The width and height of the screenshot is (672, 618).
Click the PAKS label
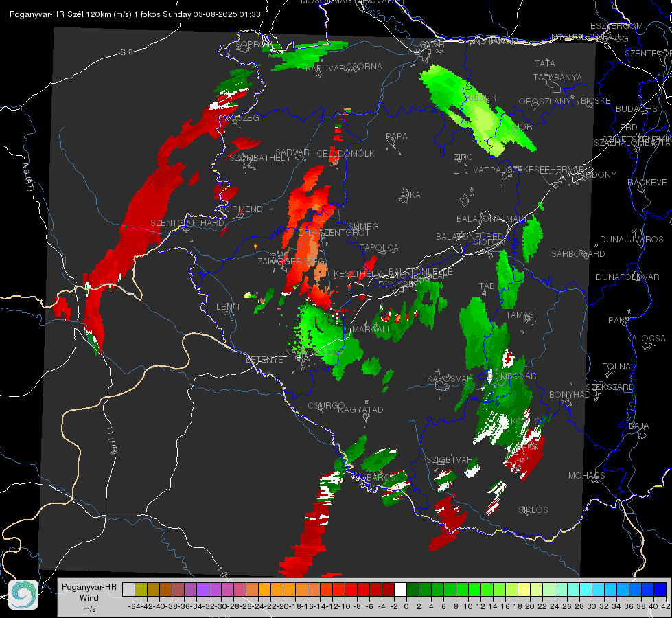click(619, 321)
